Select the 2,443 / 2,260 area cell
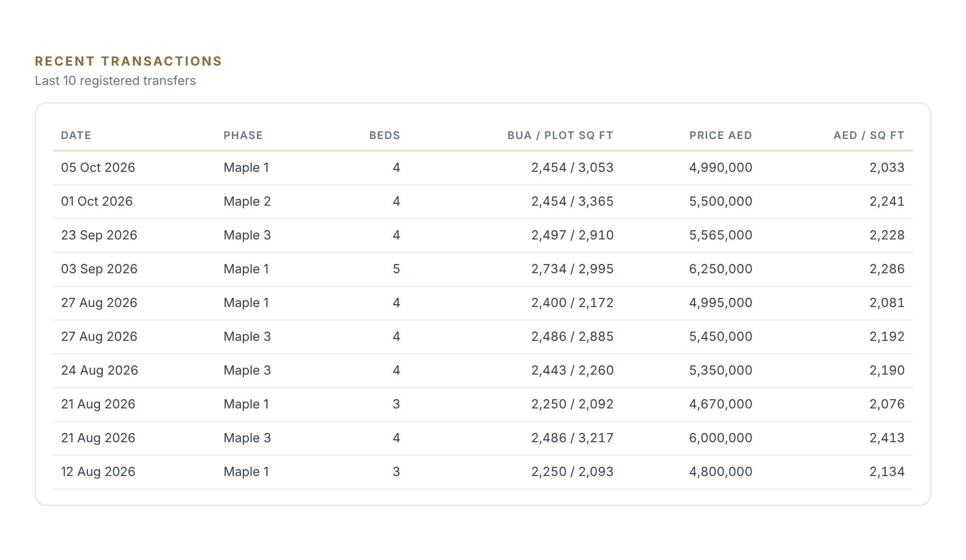The image size is (966, 560). [572, 370]
